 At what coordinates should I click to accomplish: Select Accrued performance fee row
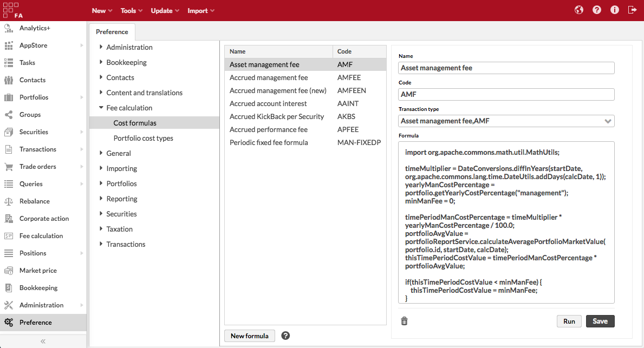[305, 129]
